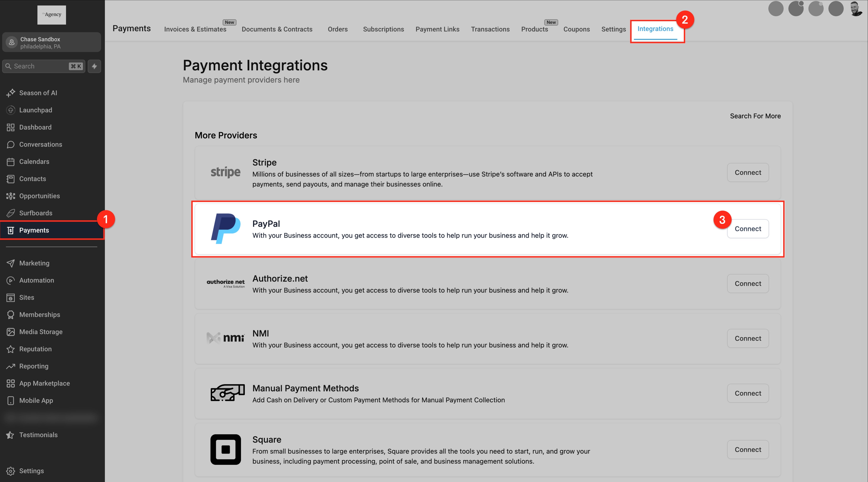The image size is (868, 482).
Task: Click the lightning bolt quick actions icon
Action: tap(94, 66)
